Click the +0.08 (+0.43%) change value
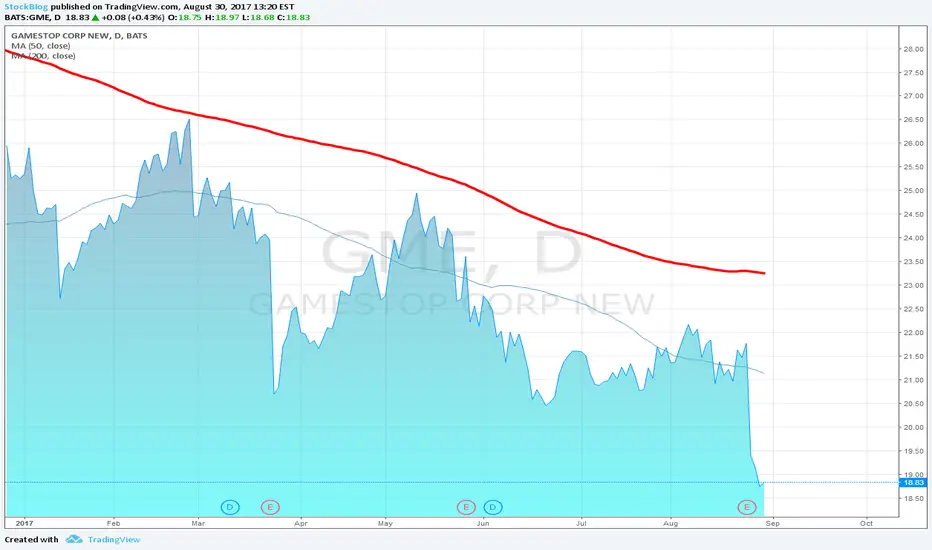Image resolution: width=932 pixels, height=550 pixels. pyautogui.click(x=133, y=17)
